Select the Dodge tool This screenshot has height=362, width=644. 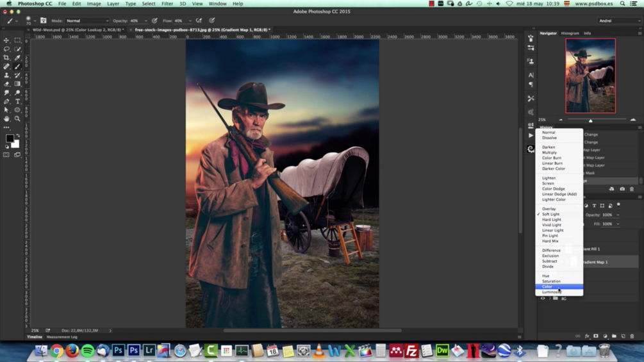pyautogui.click(x=17, y=93)
